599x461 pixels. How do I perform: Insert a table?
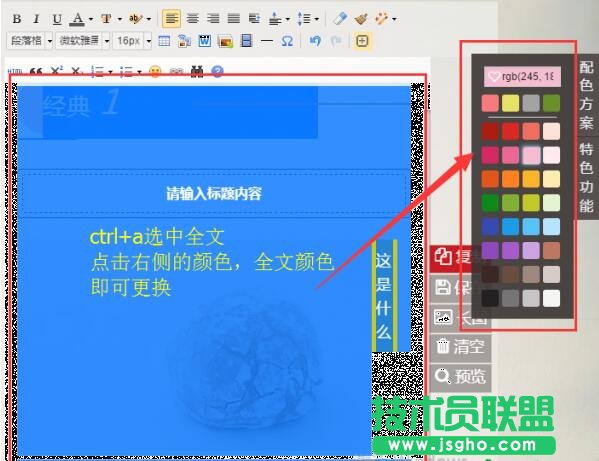click(x=164, y=41)
